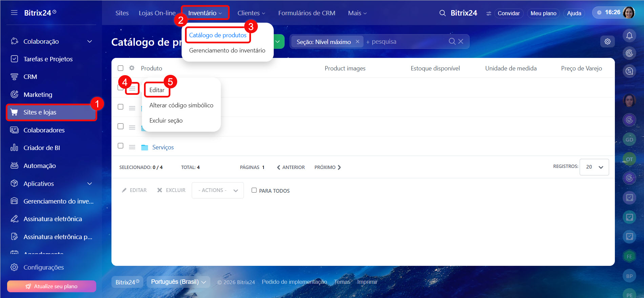Viewport: 644px width, 298px height.
Task: Check the Serviços row checkbox
Action: [x=121, y=146]
